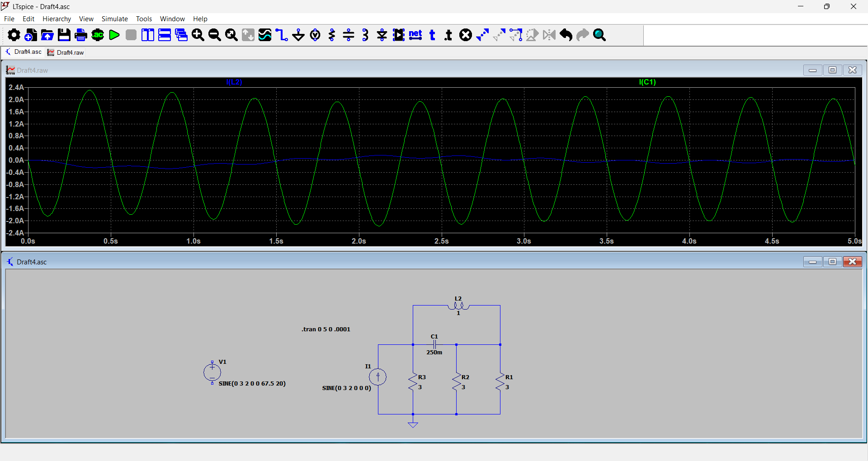Open the Simulate menu
This screenshot has width=868, height=461.
[x=114, y=19]
